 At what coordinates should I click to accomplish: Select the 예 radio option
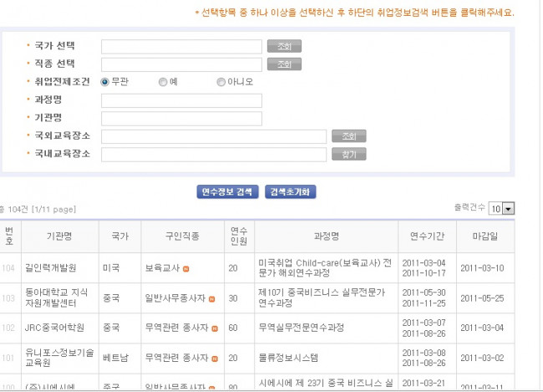click(163, 82)
